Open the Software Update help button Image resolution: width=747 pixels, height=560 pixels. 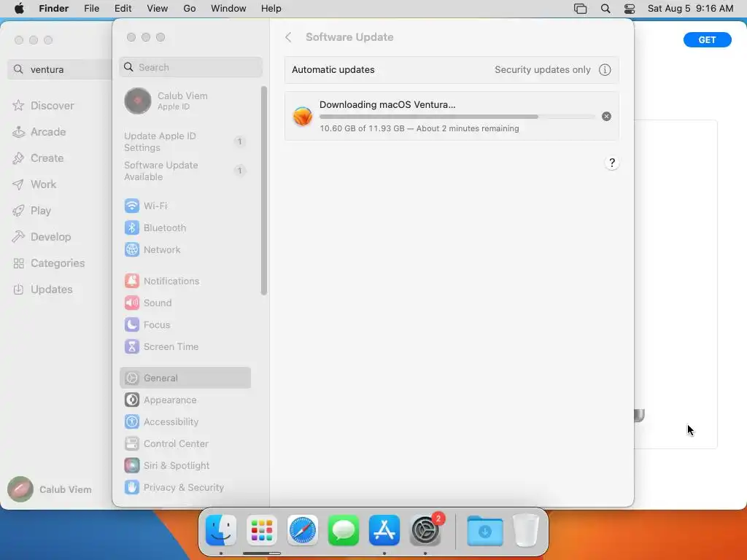[x=612, y=163]
